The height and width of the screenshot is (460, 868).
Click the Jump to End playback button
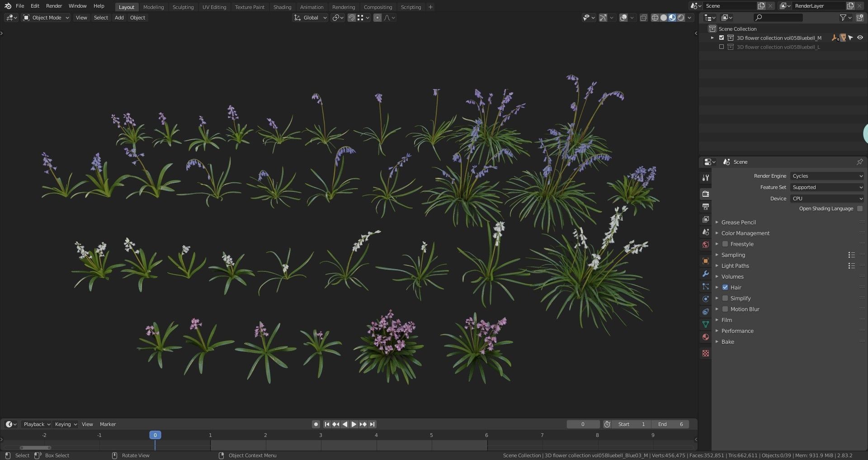[x=372, y=424]
